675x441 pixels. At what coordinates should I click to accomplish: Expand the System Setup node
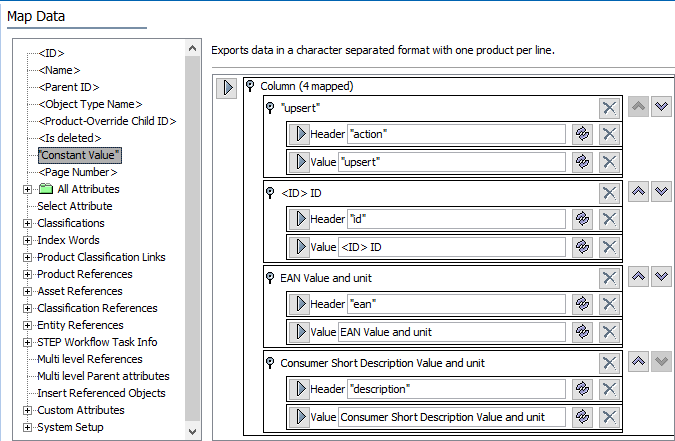point(27,427)
